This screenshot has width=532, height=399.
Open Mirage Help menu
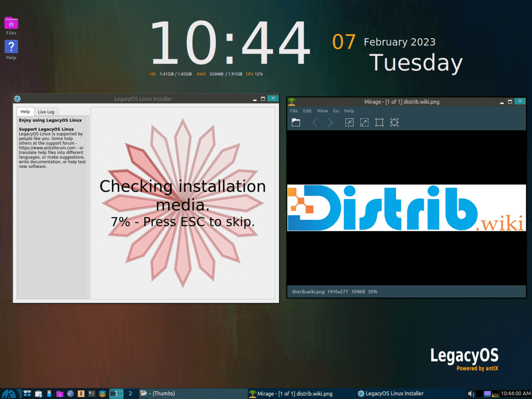(349, 111)
